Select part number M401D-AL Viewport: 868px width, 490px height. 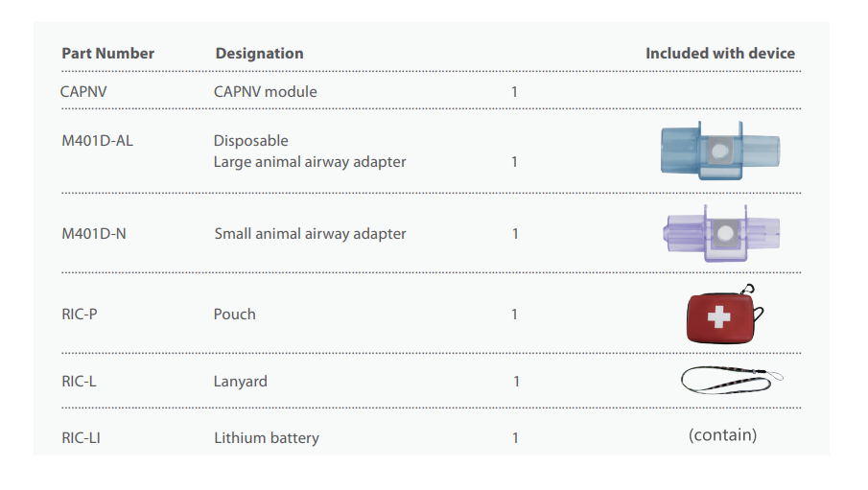[x=97, y=140]
